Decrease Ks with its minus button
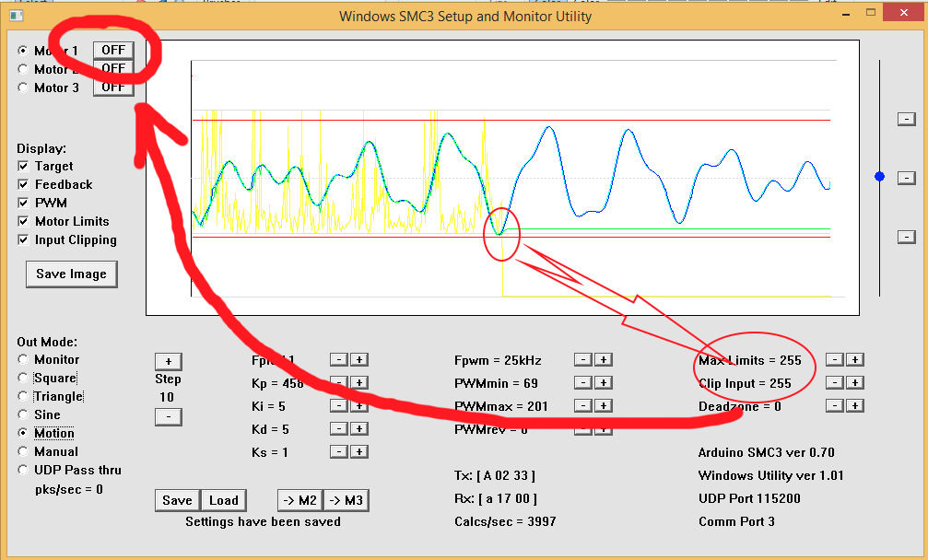 pyautogui.click(x=338, y=452)
